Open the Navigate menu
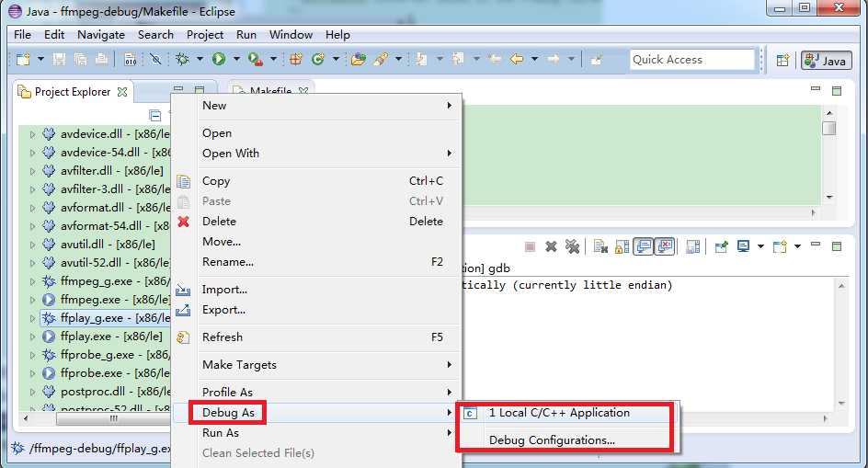The height and width of the screenshot is (468, 868). point(101,34)
